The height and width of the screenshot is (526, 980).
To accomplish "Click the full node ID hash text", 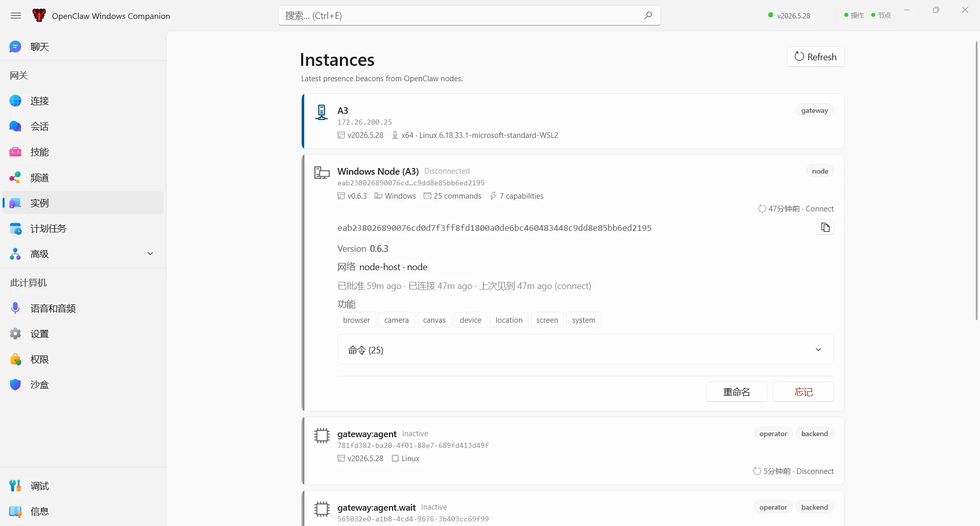I will pyautogui.click(x=494, y=228).
